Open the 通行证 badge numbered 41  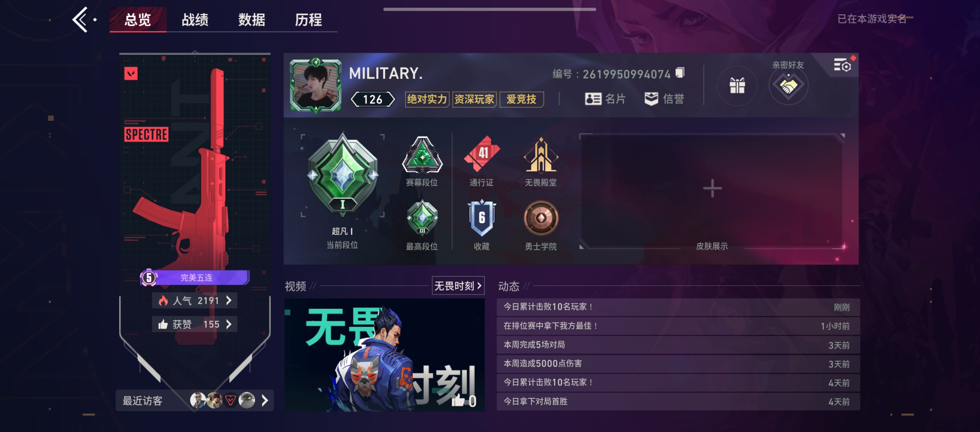482,154
